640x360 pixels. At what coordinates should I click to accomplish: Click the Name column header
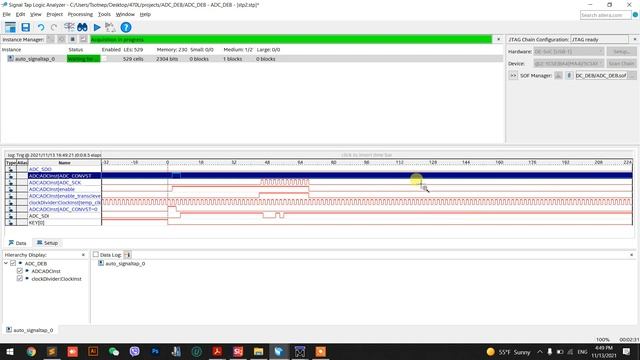[64, 162]
